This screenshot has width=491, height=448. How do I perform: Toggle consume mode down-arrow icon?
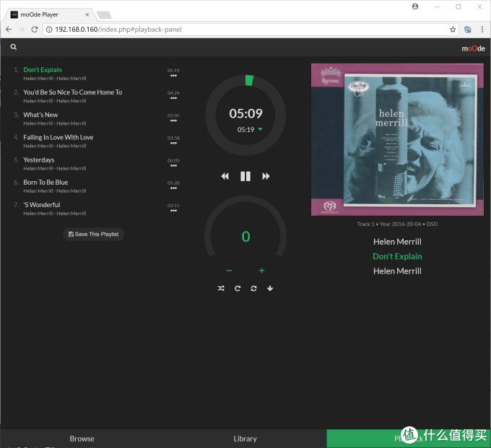[x=270, y=289]
